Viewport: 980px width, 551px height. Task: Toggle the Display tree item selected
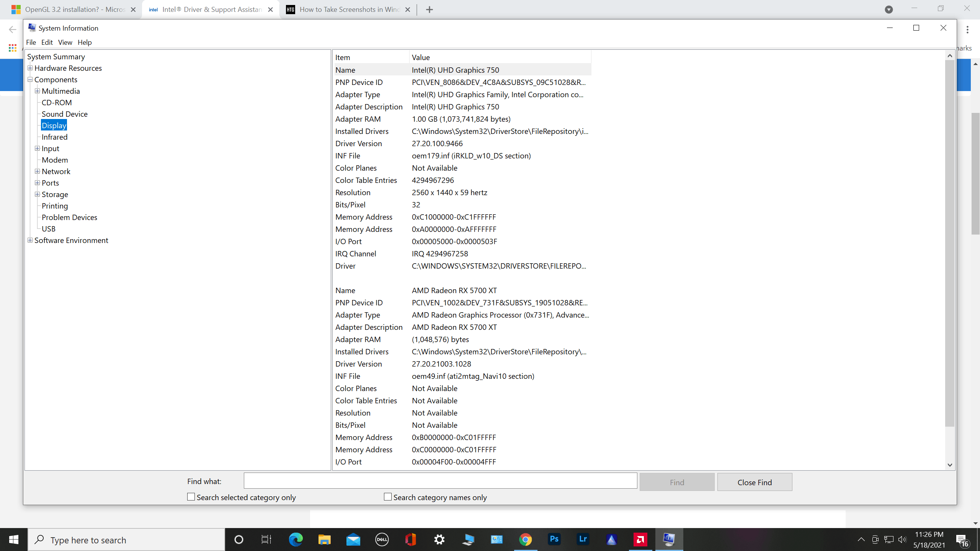53,125
